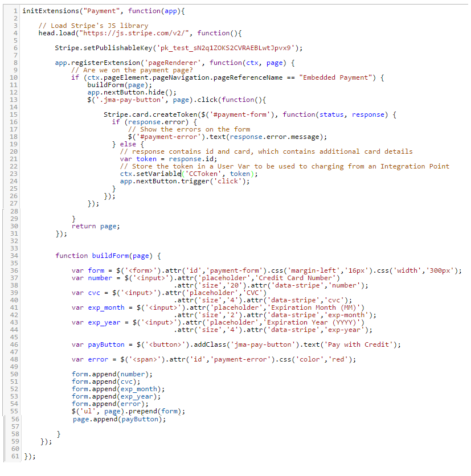Click "function buildForm(page)" on line 34
Viewport: 471px width, 476px height.
click(104, 256)
